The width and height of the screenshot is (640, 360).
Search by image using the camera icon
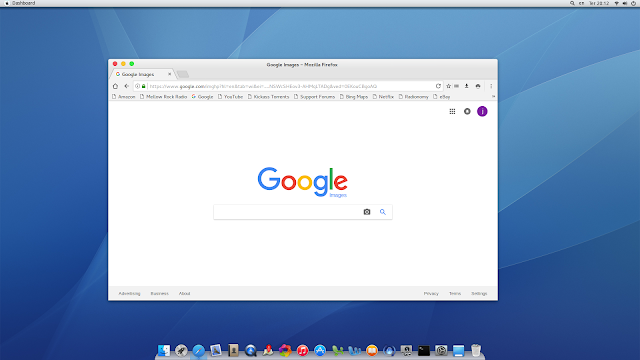pos(367,212)
